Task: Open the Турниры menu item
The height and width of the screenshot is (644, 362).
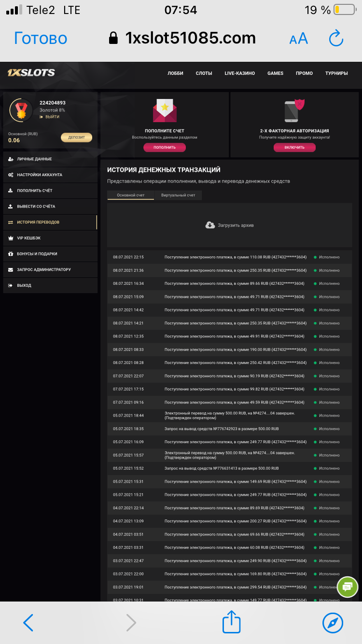Action: 336,73
